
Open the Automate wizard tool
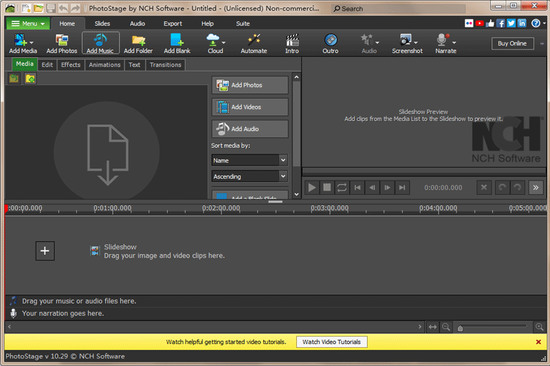coord(254,43)
